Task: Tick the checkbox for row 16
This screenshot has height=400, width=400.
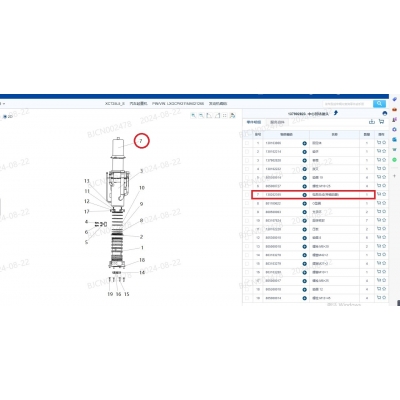Action: tap(247, 272)
